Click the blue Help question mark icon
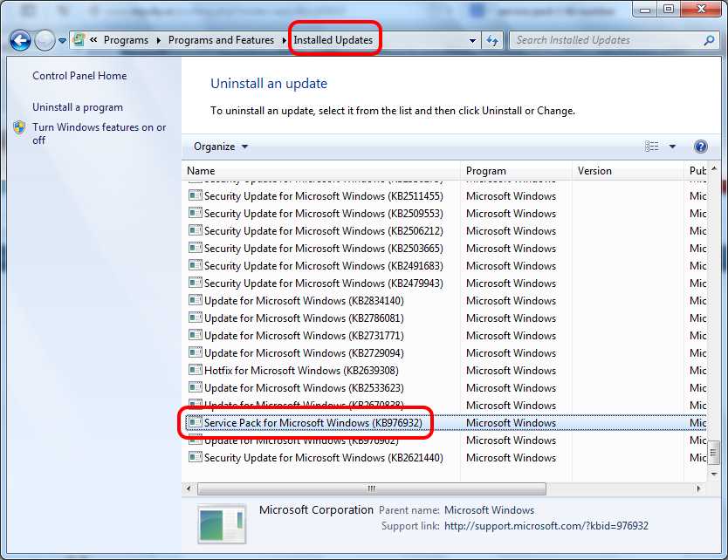The width and height of the screenshot is (728, 560). [x=700, y=147]
